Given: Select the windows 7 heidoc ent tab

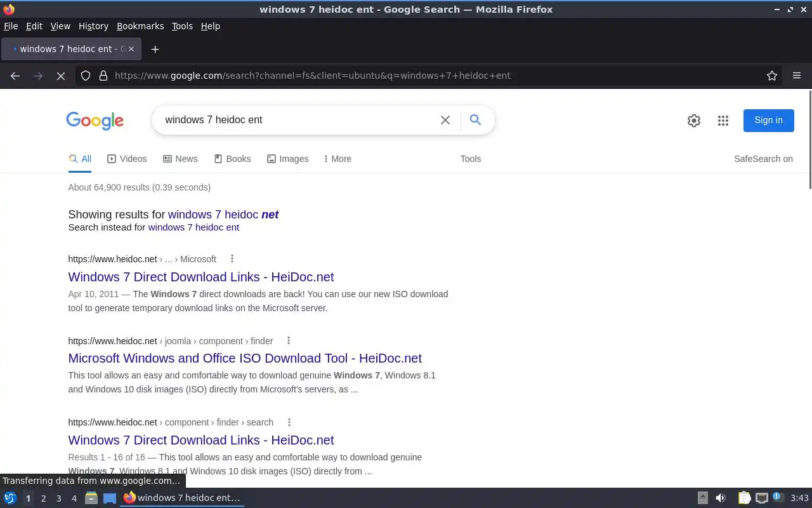Looking at the screenshot, I should pos(70,49).
